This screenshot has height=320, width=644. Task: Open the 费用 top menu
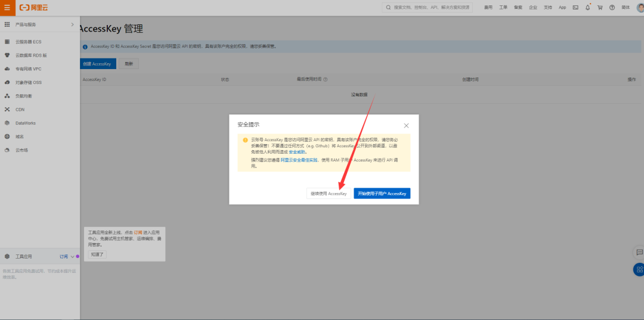coord(488,7)
